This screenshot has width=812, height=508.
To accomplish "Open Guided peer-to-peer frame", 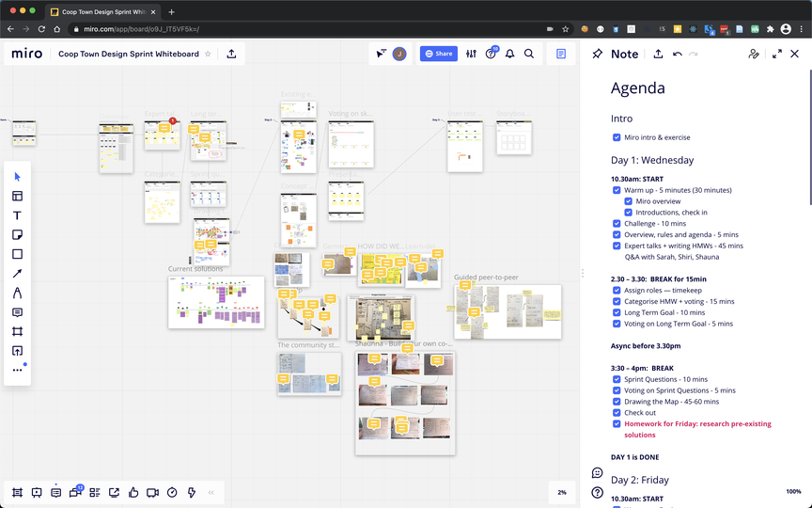I will pos(507,311).
